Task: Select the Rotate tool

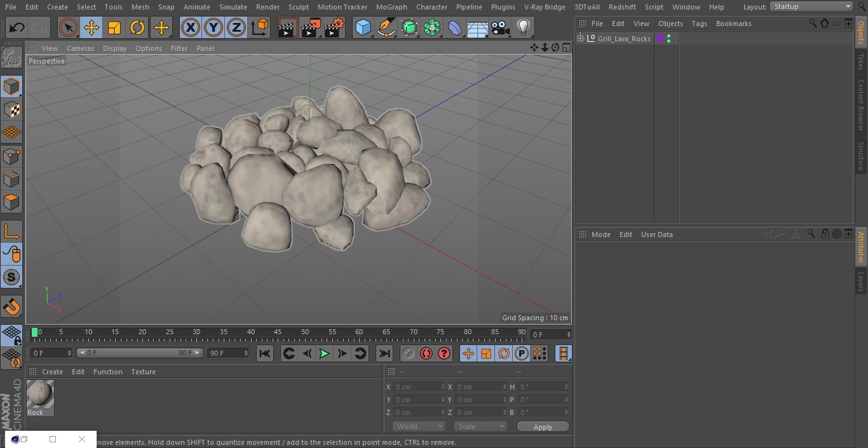Action: [x=137, y=28]
